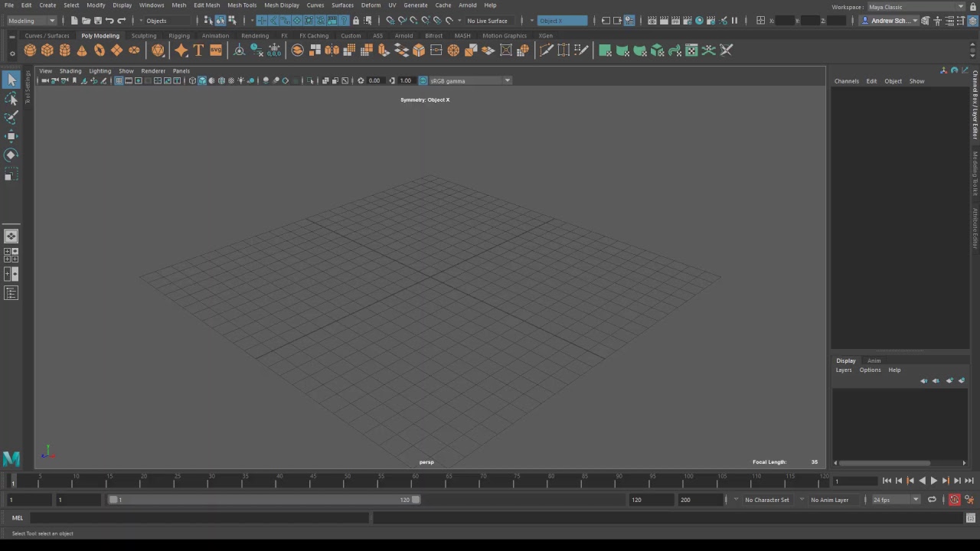Open the 24 fps frame rate dropdown
The image size is (980, 551).
click(896, 500)
